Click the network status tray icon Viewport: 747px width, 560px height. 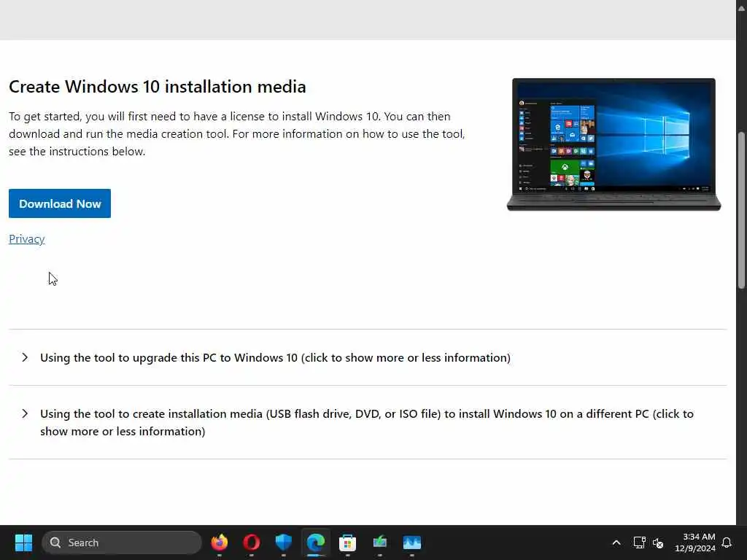(x=639, y=542)
